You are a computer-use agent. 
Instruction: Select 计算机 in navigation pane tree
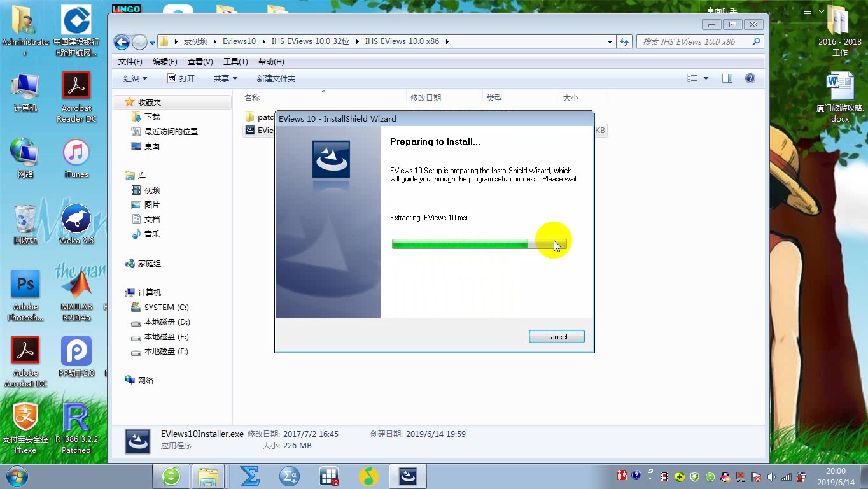pos(150,292)
